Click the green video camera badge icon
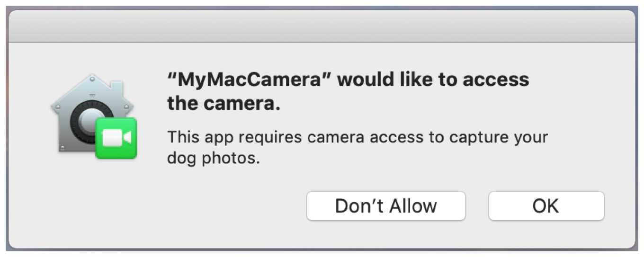 (x=116, y=138)
